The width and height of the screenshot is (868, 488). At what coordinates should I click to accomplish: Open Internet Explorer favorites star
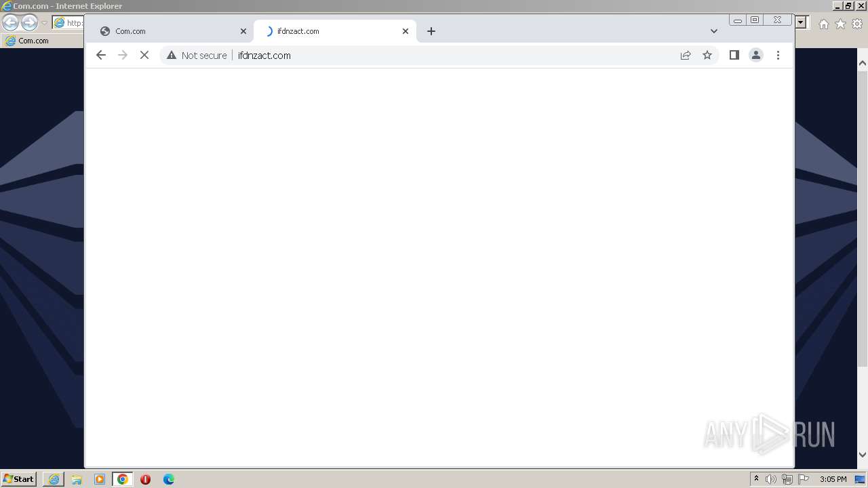pos(840,24)
